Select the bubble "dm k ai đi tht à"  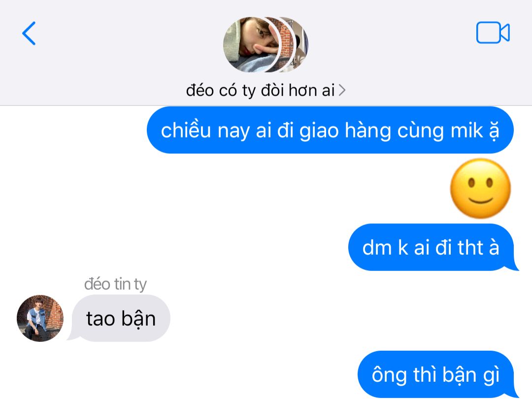tap(431, 247)
